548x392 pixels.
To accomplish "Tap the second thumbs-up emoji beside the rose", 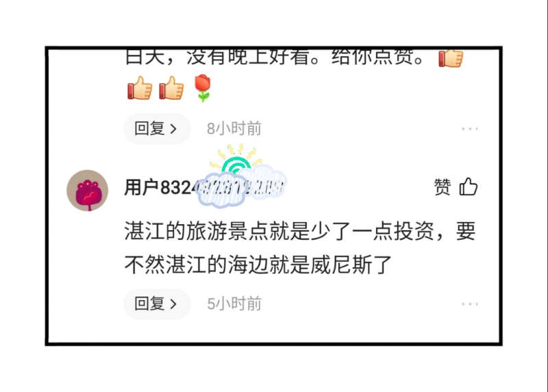I will pyautogui.click(x=171, y=88).
